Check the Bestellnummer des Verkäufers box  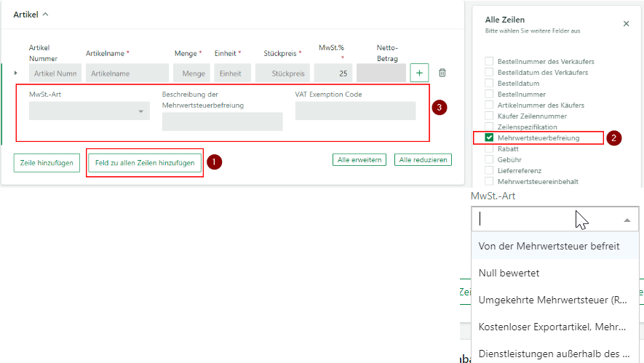click(x=490, y=62)
